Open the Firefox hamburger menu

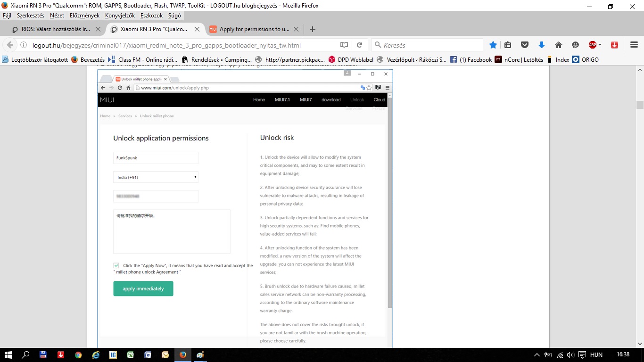pyautogui.click(x=634, y=45)
